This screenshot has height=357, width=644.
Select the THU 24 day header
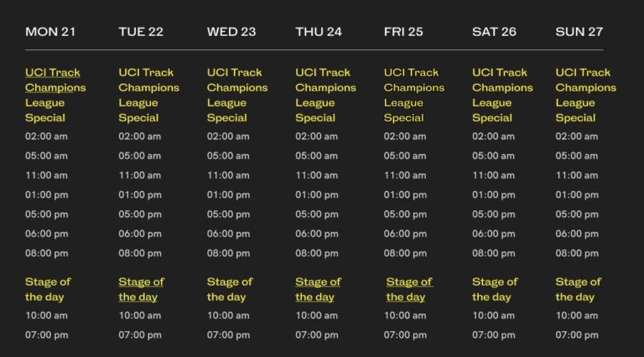coord(319,32)
